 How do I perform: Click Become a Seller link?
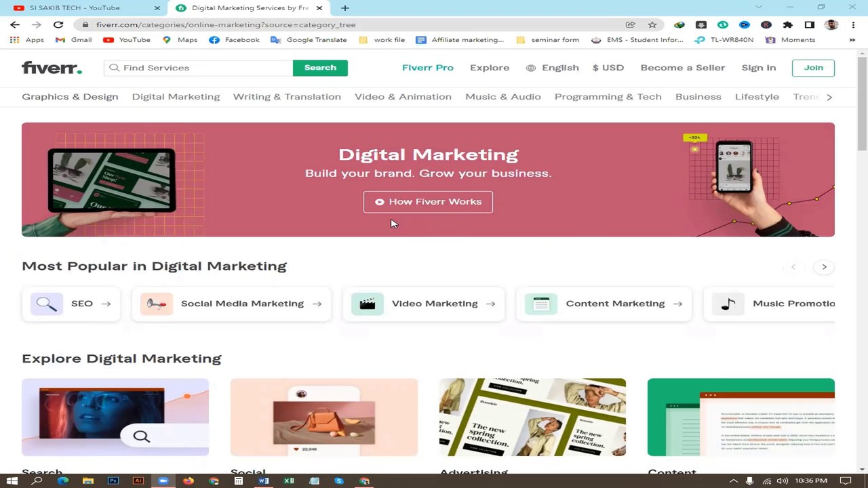(x=683, y=68)
